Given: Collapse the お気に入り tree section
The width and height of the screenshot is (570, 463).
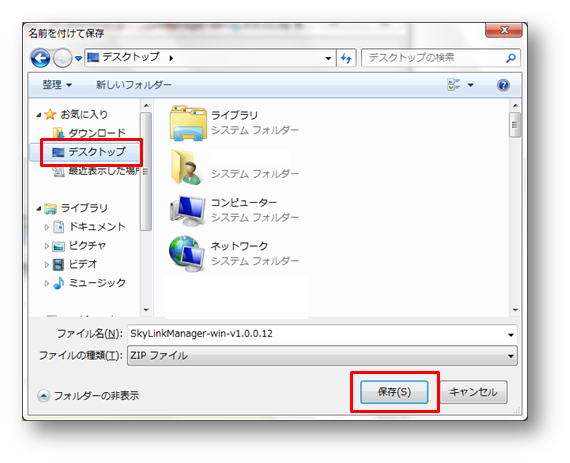Looking at the screenshot, I should [x=39, y=115].
